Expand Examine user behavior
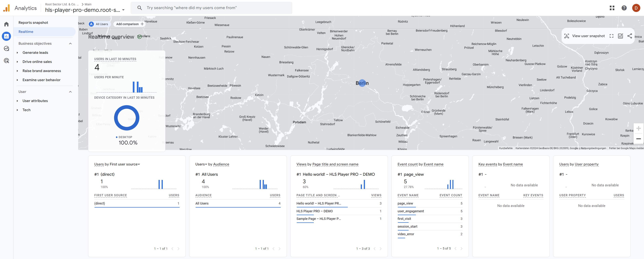The height and width of the screenshot is (259, 644). coord(17,80)
